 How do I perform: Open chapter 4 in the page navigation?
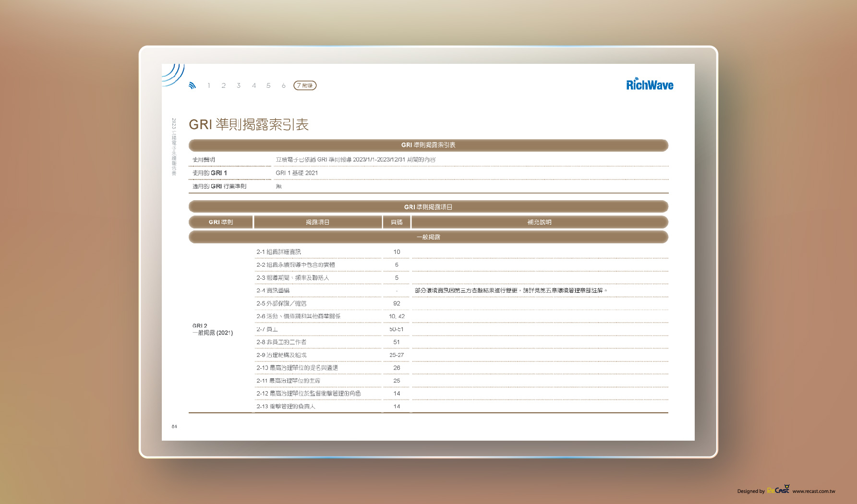tap(254, 85)
